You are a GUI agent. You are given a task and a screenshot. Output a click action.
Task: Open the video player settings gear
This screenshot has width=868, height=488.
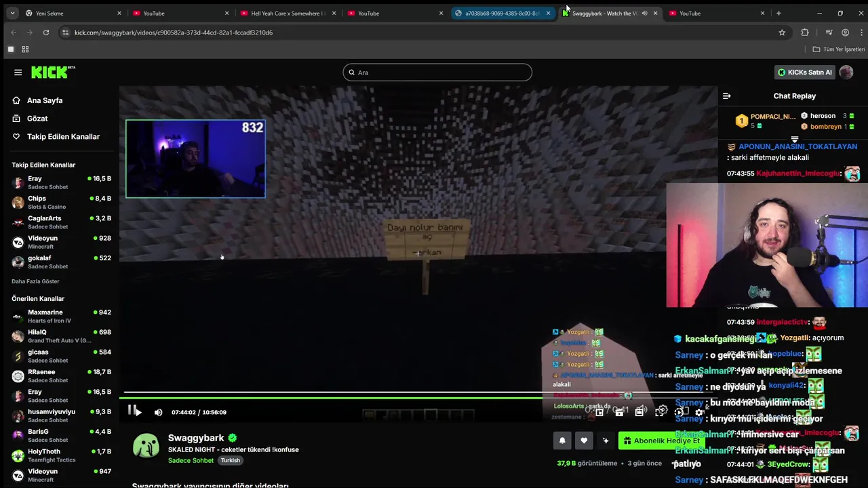[699, 412]
